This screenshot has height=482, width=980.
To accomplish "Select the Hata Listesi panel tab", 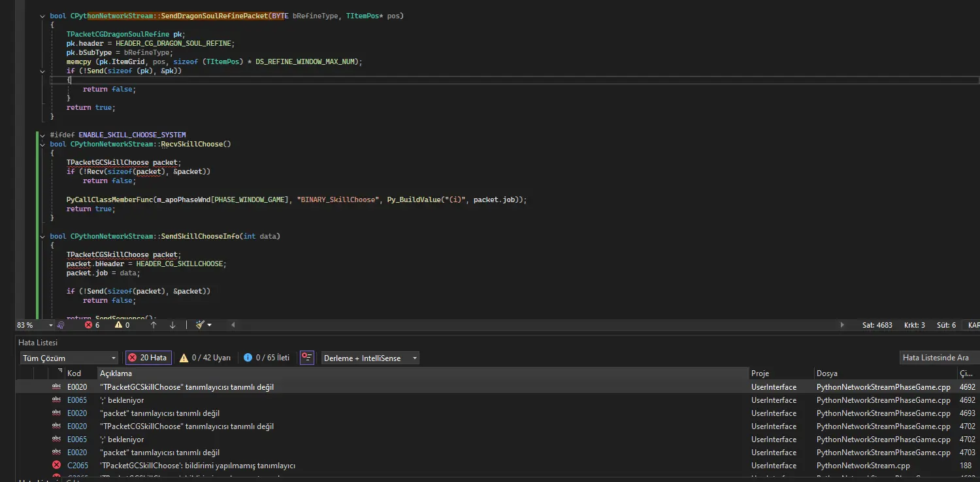I will (x=37, y=342).
